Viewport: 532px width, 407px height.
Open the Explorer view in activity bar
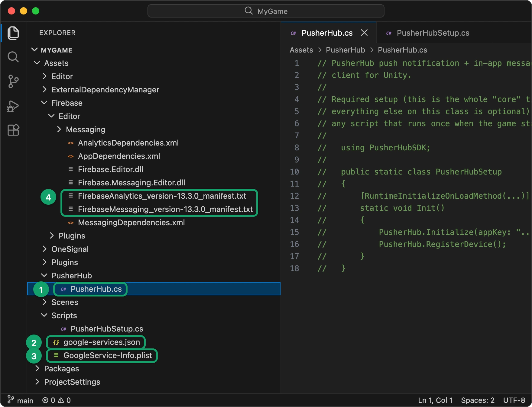tap(13, 33)
